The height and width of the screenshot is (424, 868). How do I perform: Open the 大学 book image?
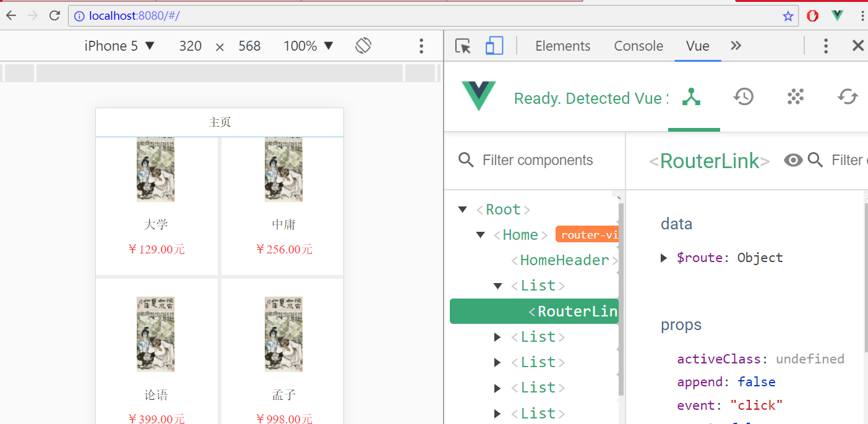pos(155,169)
